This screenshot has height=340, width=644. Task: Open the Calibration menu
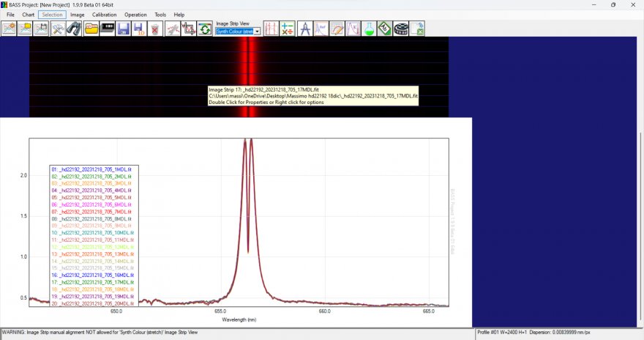(x=104, y=15)
